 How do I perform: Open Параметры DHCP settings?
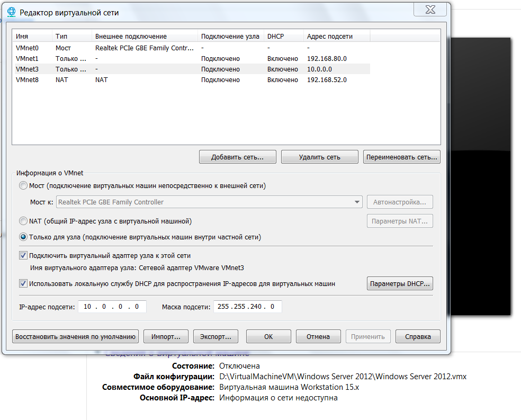pos(400,284)
